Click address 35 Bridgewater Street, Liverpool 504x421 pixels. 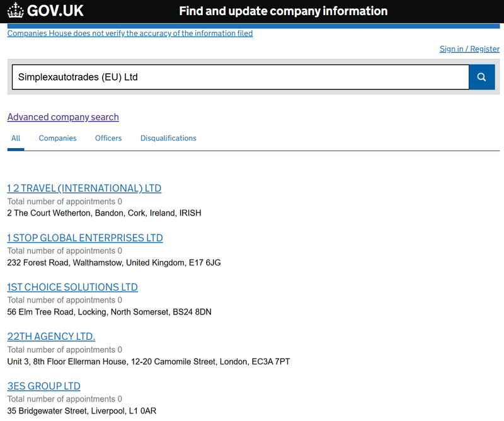coord(82,411)
